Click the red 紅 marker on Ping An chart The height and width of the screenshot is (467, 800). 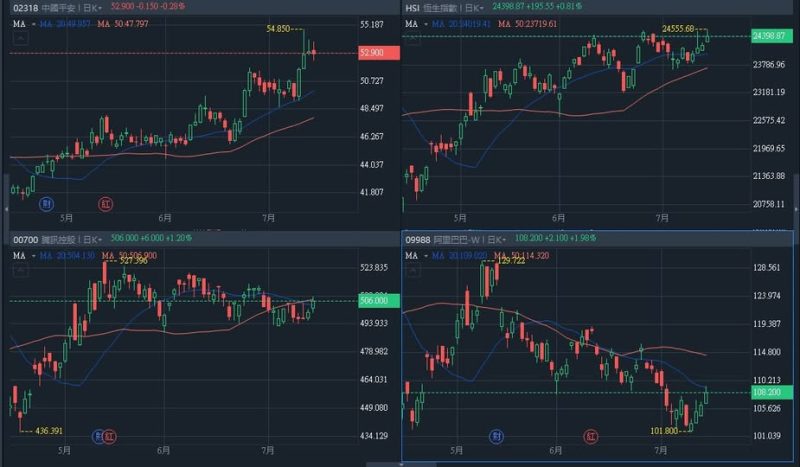click(105, 203)
